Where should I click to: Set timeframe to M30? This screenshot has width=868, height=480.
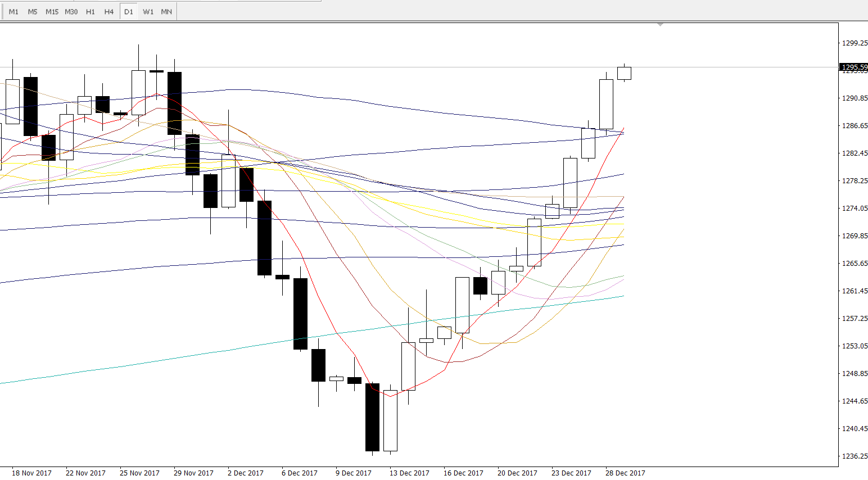click(71, 12)
